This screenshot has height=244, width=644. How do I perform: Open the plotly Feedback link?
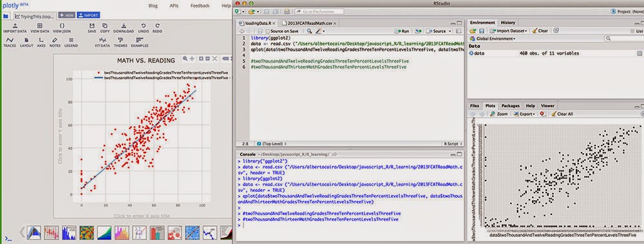(x=200, y=6)
